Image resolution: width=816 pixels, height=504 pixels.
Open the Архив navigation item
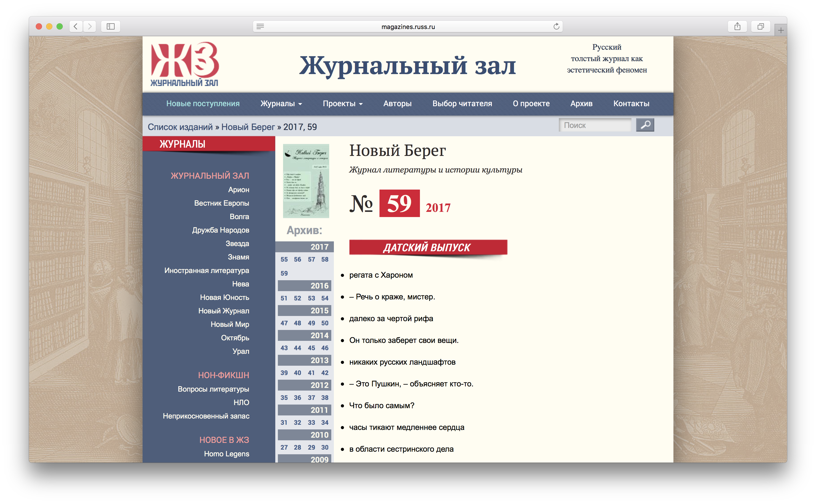pos(581,104)
